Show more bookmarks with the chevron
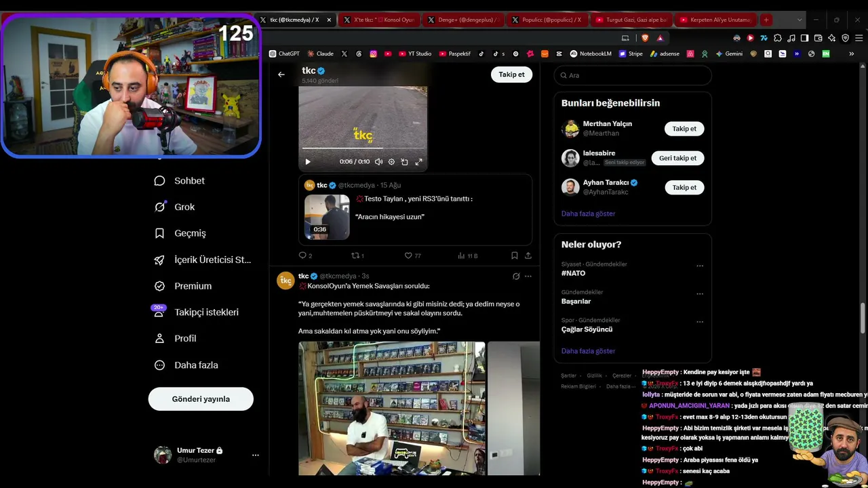Screen dimensions: 868x488 pyautogui.click(x=852, y=54)
